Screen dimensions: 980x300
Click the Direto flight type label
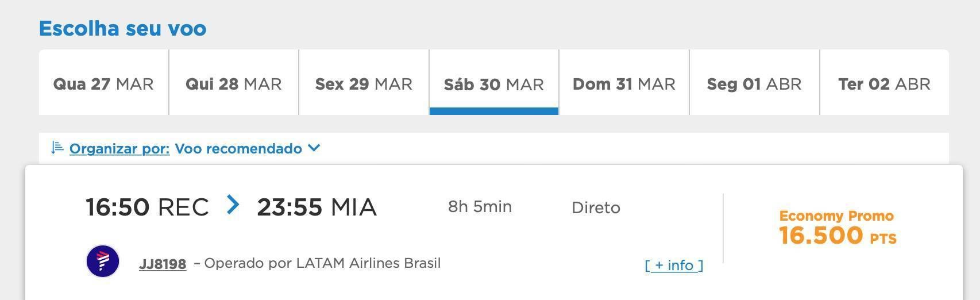click(x=596, y=207)
